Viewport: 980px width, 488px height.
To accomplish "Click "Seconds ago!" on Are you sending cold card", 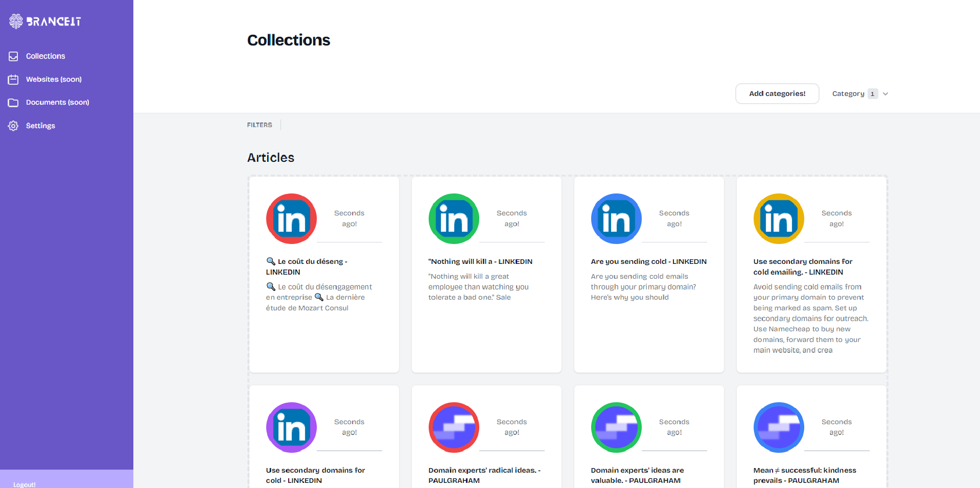I will 674,218.
